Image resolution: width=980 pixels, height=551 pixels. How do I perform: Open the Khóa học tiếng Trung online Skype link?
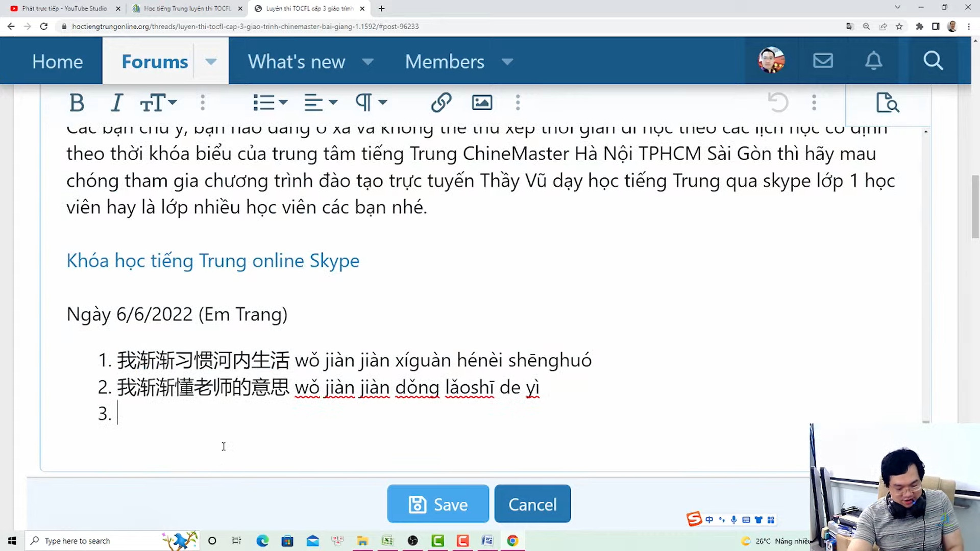213,261
